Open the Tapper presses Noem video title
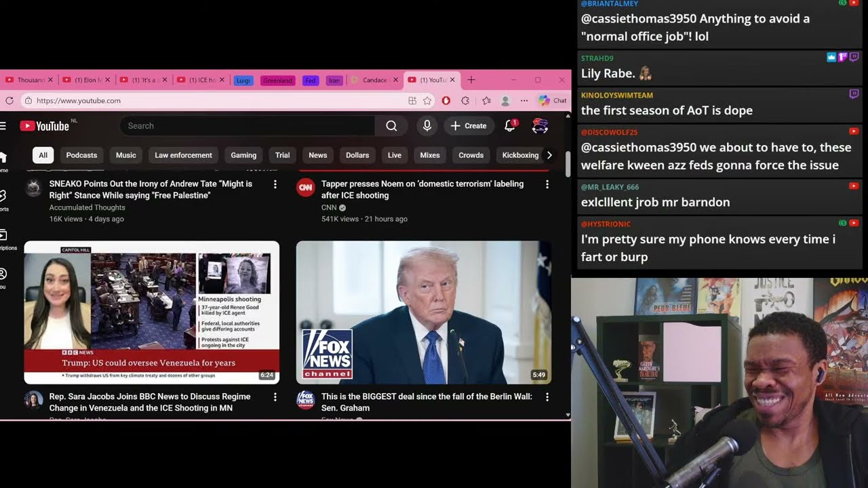The height and width of the screenshot is (488, 868). [422, 190]
